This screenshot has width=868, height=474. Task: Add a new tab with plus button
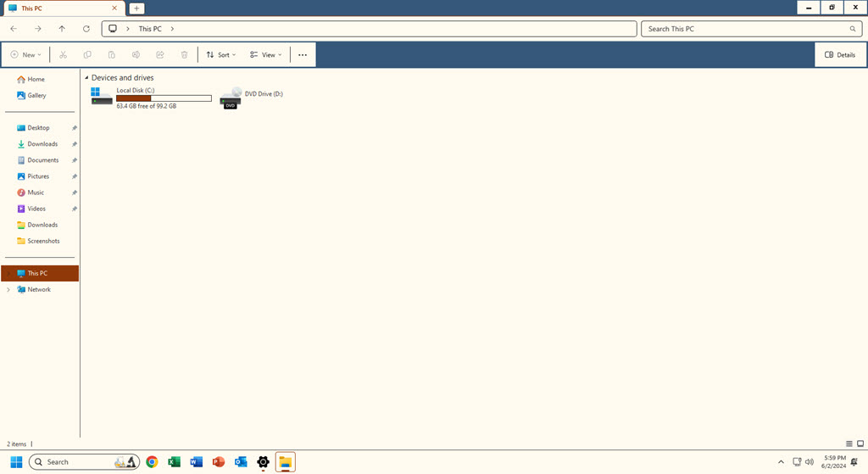pyautogui.click(x=136, y=8)
